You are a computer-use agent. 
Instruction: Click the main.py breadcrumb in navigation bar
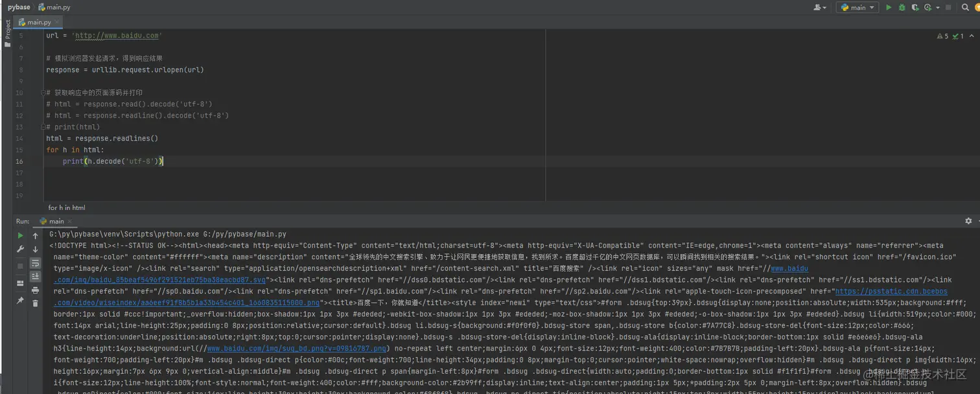[54, 7]
